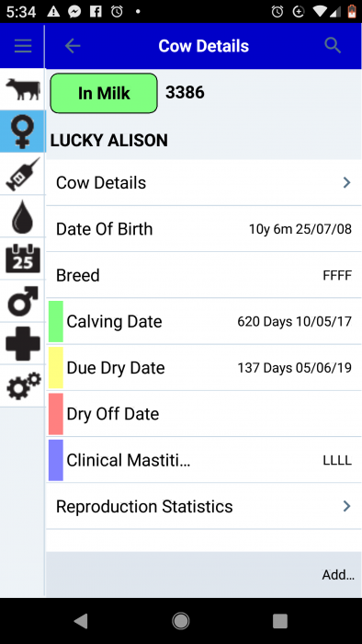Open the health cross icon
Screen dimensions: 362x644
click(23, 344)
